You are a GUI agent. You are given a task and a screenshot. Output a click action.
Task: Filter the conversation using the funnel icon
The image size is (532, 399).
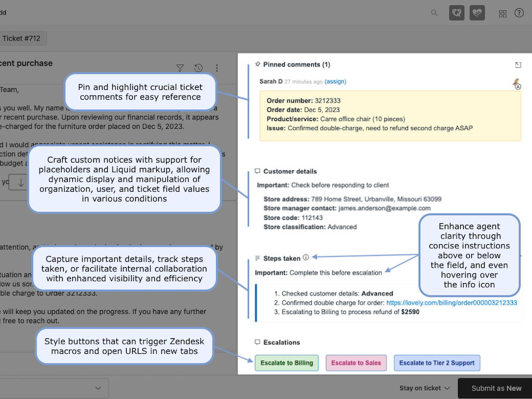click(x=180, y=68)
